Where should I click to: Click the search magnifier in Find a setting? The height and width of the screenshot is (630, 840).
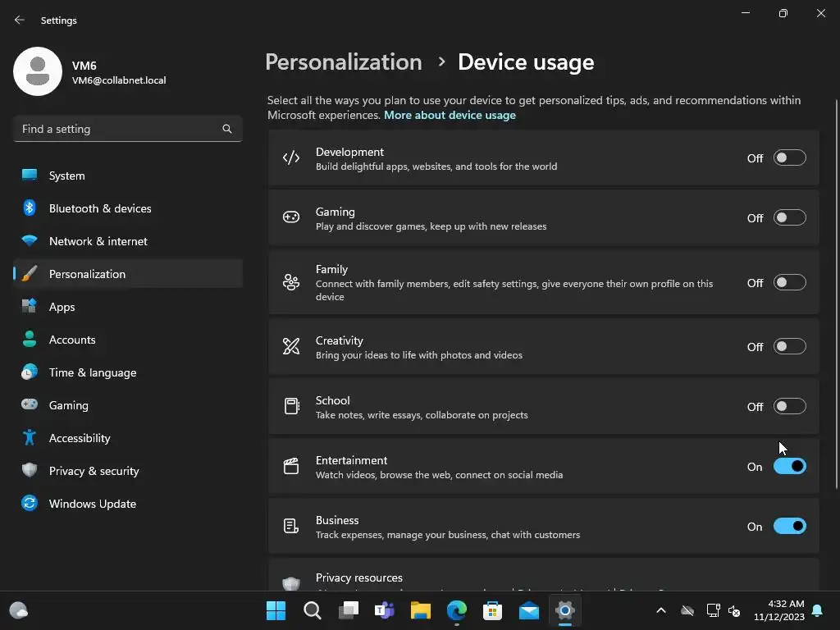click(x=227, y=129)
